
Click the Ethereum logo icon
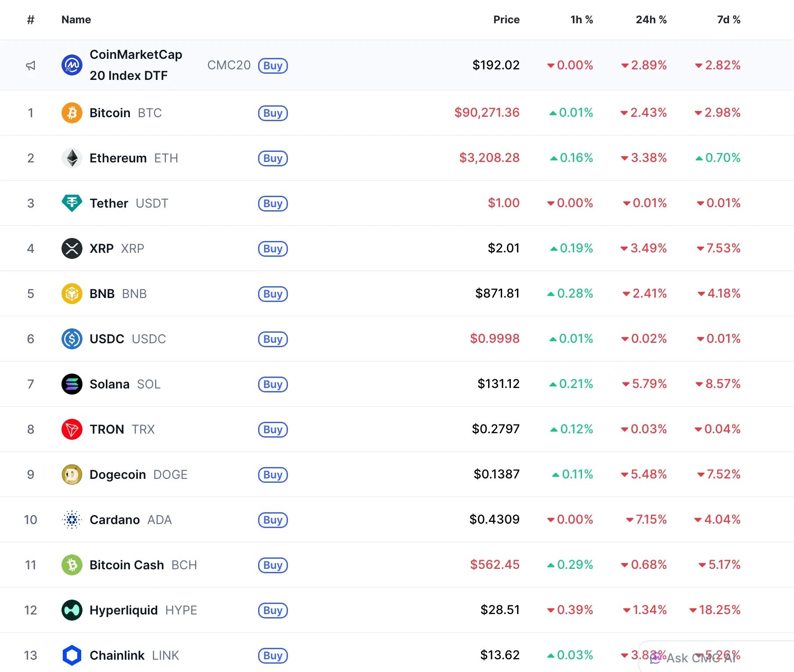pyautogui.click(x=72, y=158)
